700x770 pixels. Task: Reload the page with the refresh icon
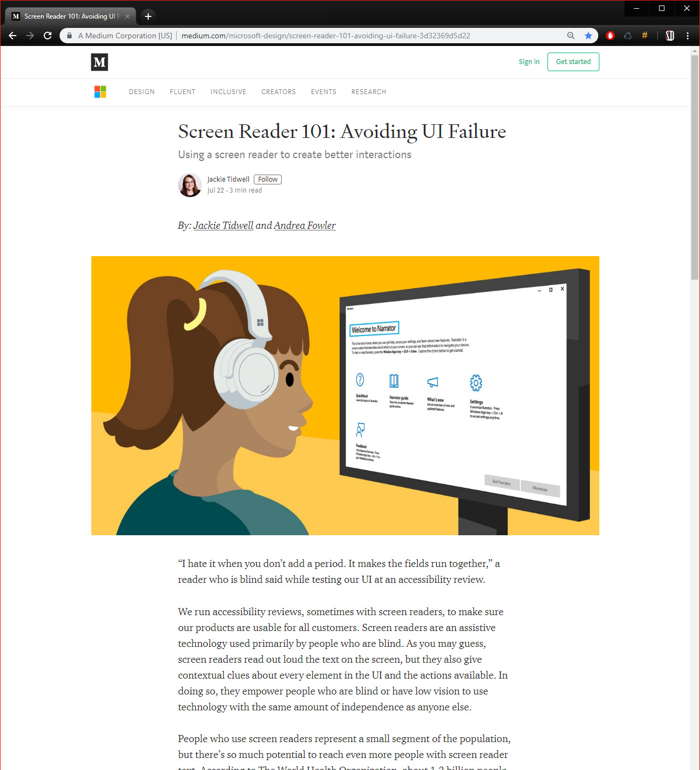48,36
